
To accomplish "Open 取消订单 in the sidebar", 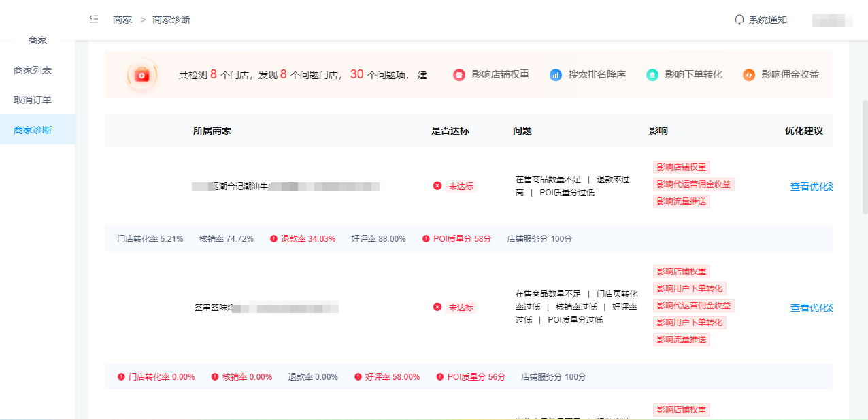I will coord(33,100).
